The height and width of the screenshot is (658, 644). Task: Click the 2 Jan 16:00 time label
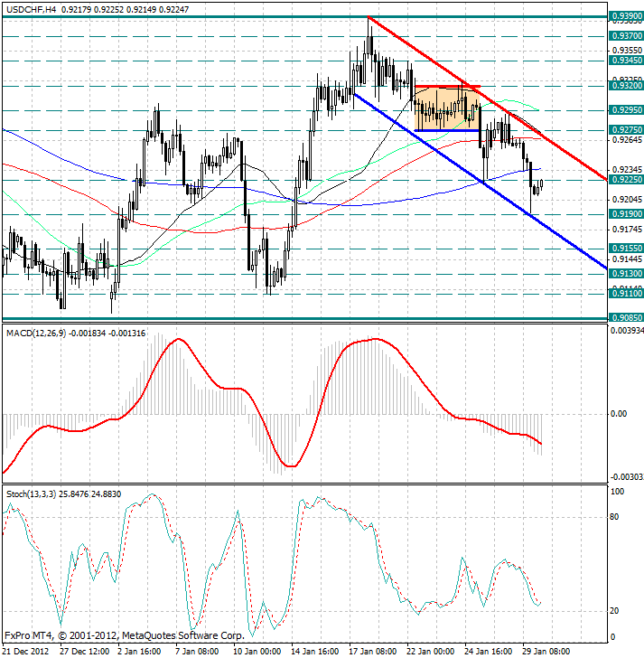pyautogui.click(x=140, y=652)
